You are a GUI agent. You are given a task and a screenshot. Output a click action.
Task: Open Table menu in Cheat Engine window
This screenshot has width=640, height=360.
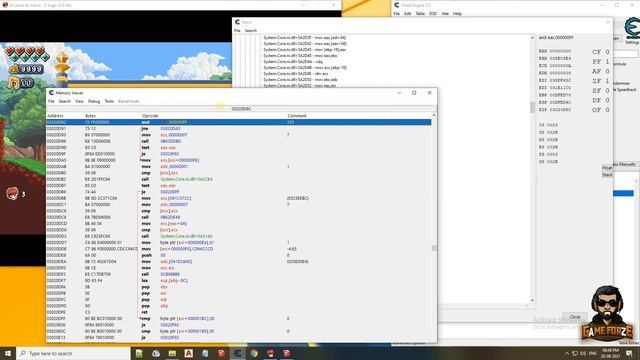point(420,13)
